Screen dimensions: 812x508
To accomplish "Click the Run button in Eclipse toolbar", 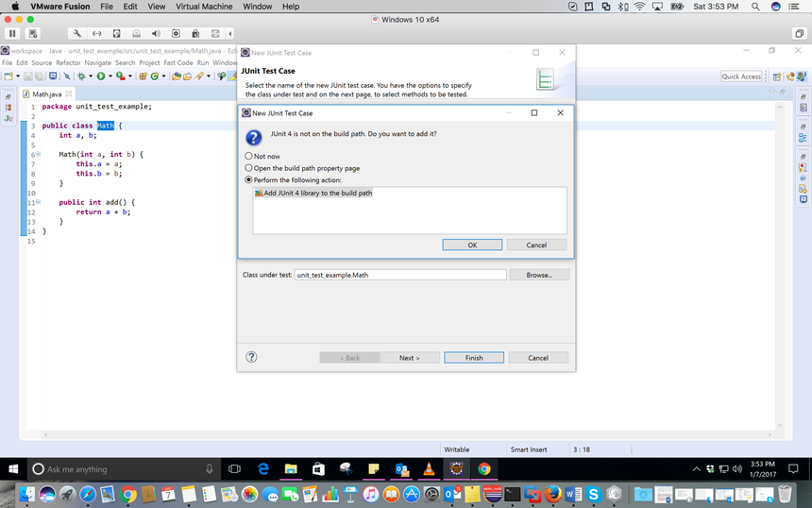I will 100,76.
